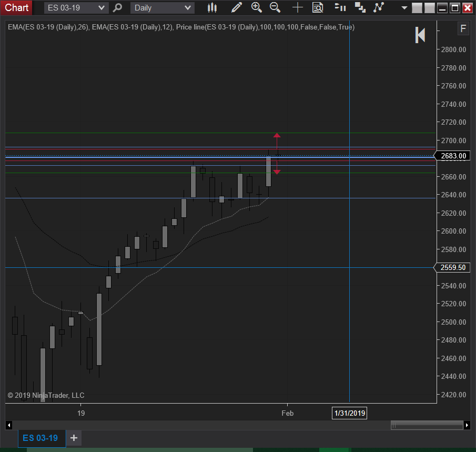Image resolution: width=476 pixels, height=452 pixels.
Task: Click the 2420.00 price axis label
Action: point(453,395)
